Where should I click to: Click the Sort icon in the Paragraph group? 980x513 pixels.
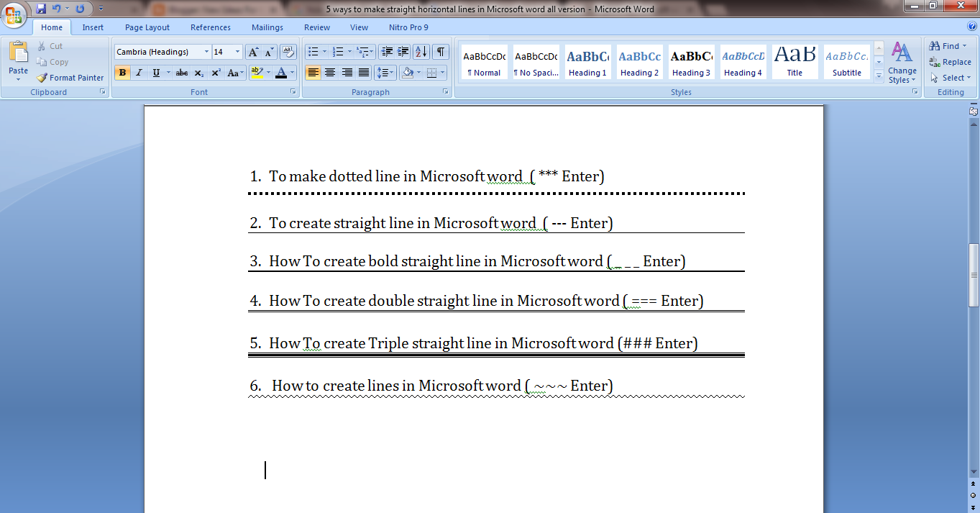click(421, 51)
